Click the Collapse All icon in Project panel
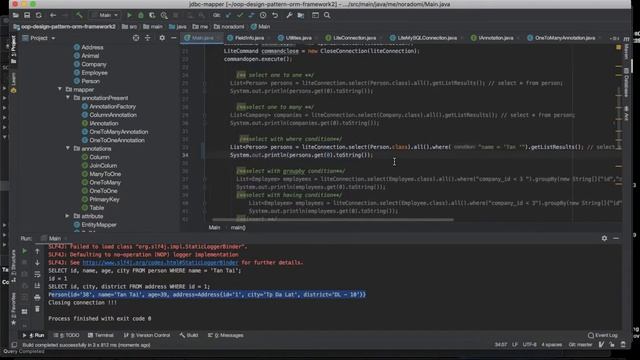Viewport: 640px width, 360px height. click(x=148, y=38)
